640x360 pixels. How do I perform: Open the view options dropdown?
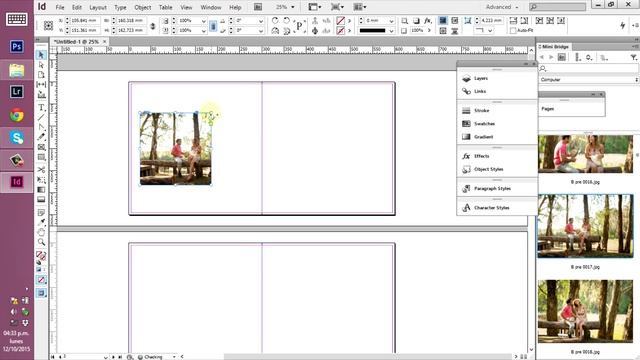coord(314,7)
